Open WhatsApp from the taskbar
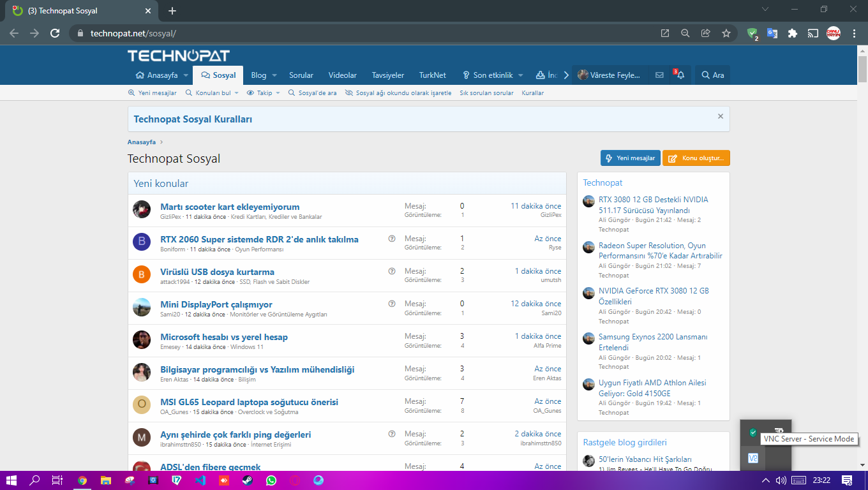Viewport: 868px width, 490px height. (271, 480)
